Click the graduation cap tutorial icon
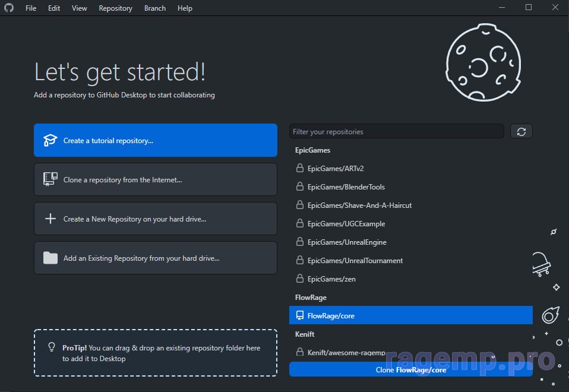The image size is (569, 392). [x=50, y=140]
